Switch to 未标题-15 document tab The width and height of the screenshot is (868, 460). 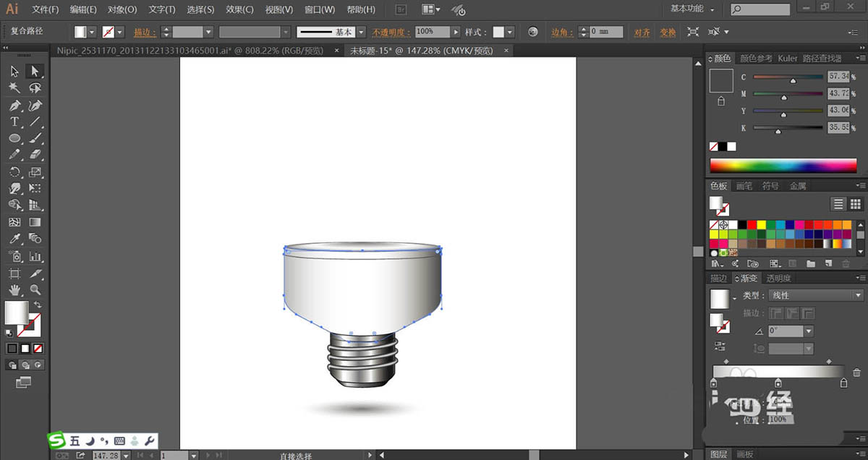click(x=422, y=51)
